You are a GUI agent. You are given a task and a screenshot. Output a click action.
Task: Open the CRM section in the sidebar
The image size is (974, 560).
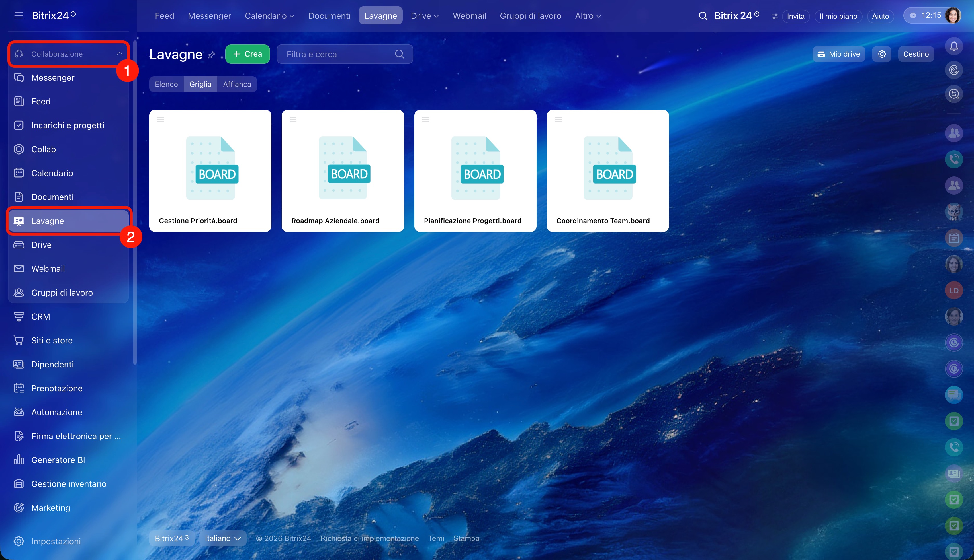pyautogui.click(x=69, y=316)
